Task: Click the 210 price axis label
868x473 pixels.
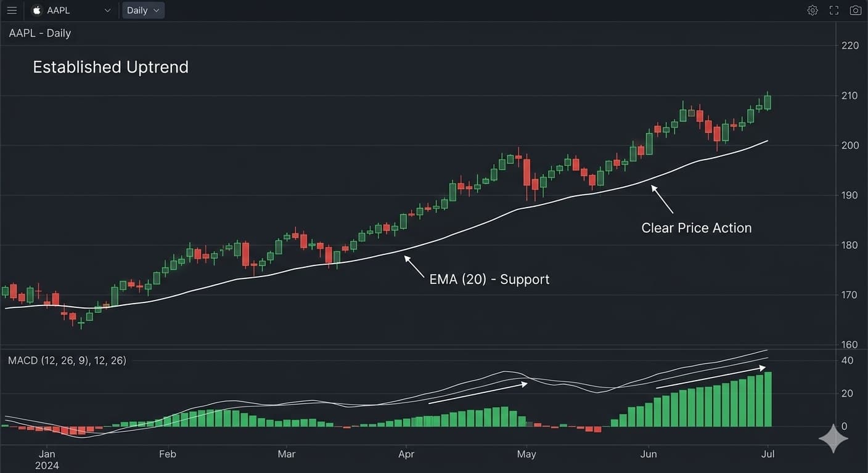Action: [850, 95]
